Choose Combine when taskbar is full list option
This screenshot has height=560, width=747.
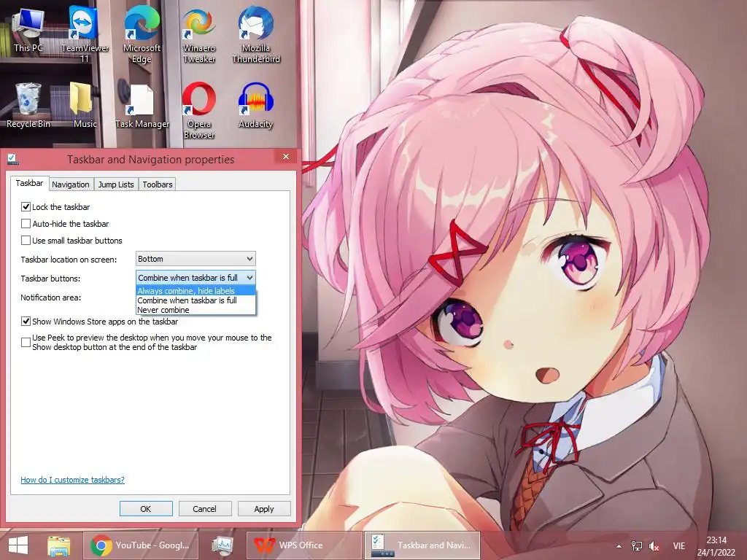[196, 300]
